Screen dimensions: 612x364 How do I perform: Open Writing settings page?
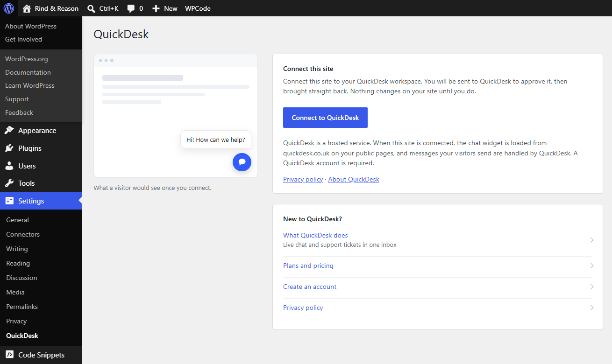(17, 249)
